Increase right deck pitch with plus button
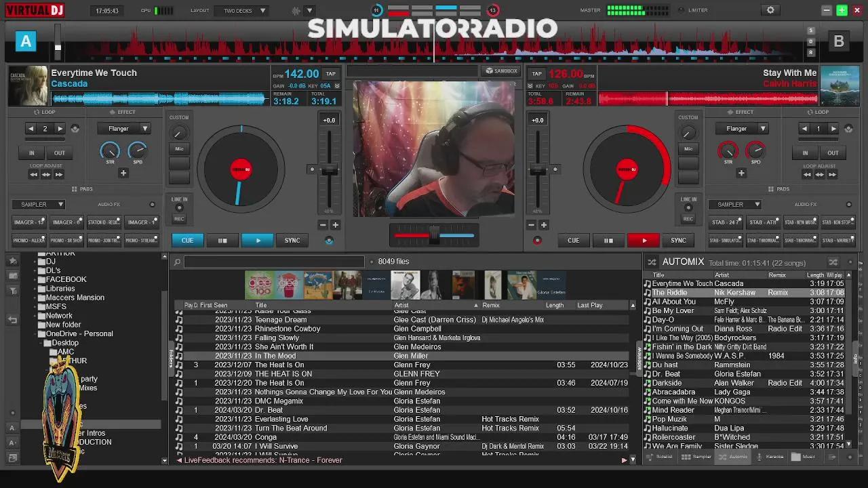The height and width of the screenshot is (488, 868). pyautogui.click(x=543, y=224)
